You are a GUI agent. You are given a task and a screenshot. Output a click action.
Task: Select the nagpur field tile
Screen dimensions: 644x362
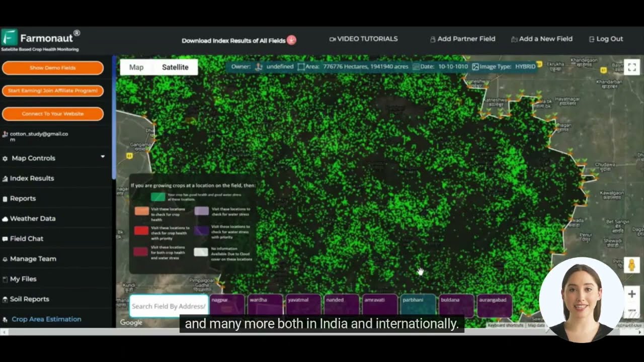[227, 305]
